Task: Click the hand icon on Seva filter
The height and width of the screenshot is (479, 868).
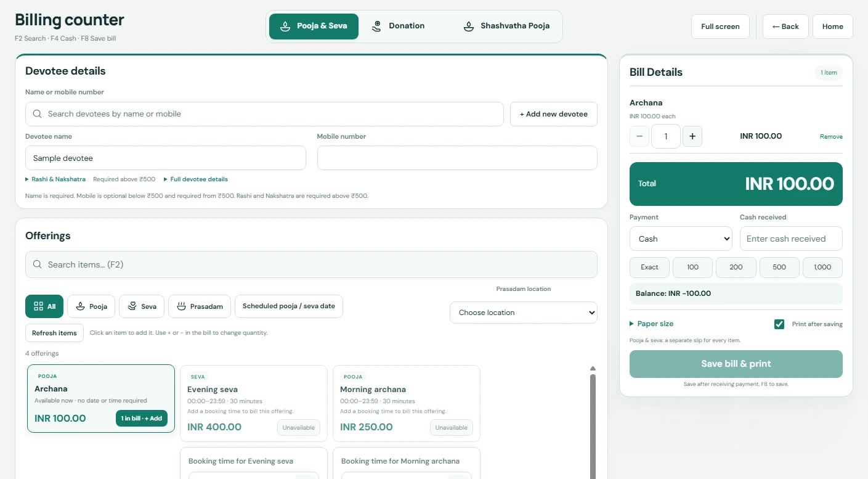Action: pyautogui.click(x=132, y=306)
